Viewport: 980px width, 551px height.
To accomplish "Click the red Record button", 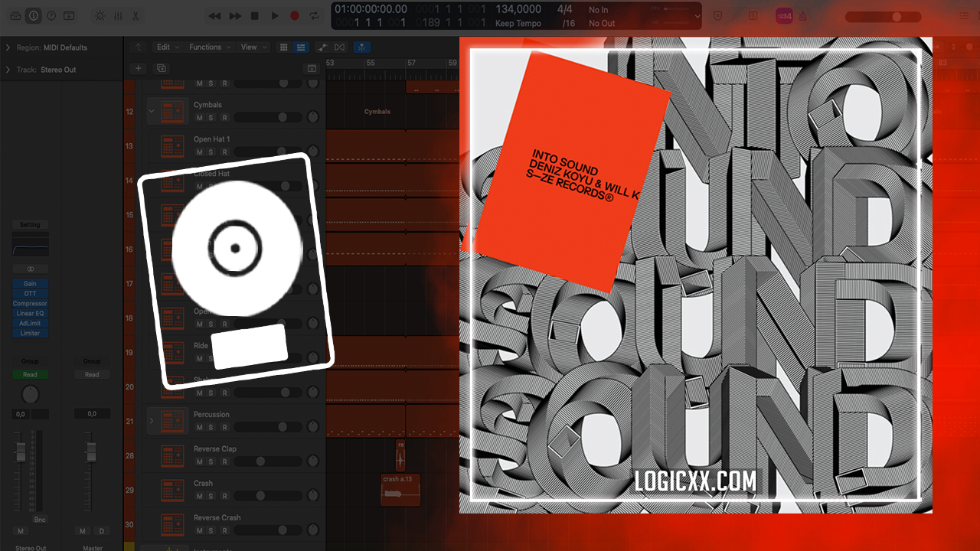I will [x=295, y=15].
